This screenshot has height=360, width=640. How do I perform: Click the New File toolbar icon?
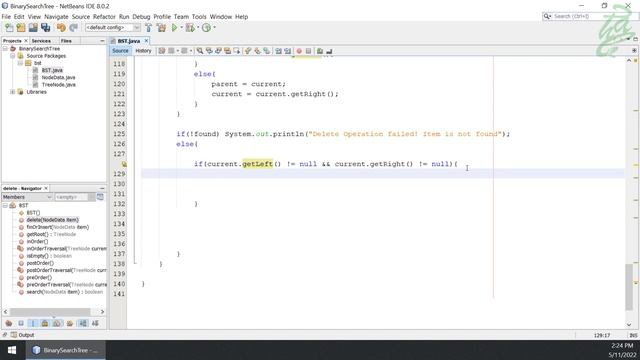tap(9, 28)
